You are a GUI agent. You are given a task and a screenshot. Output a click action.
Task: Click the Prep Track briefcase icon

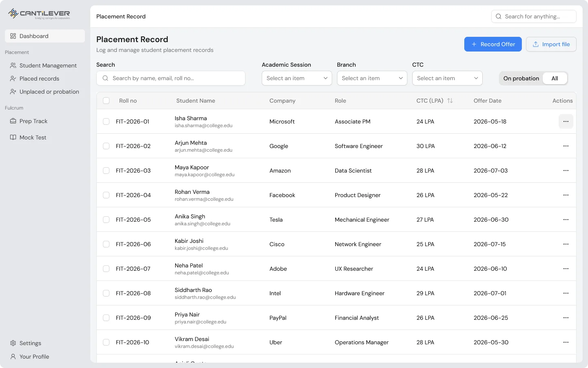[13, 121]
